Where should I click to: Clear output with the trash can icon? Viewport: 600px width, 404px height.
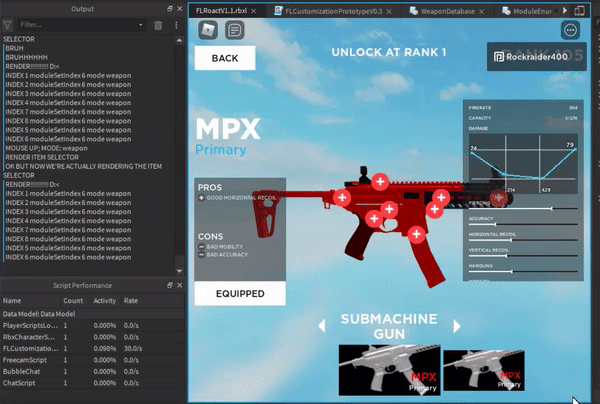[x=158, y=25]
